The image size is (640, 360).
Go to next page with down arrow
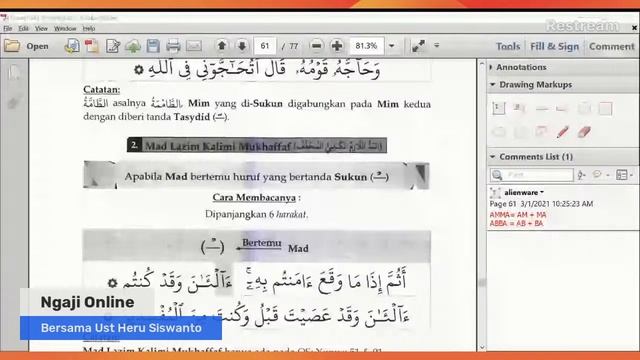pyautogui.click(x=242, y=46)
